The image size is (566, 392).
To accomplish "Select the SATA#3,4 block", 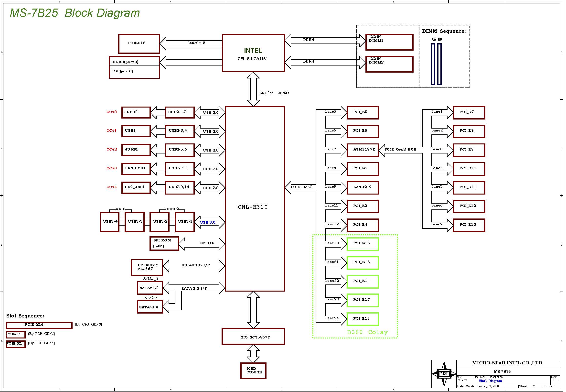I will [150, 307].
